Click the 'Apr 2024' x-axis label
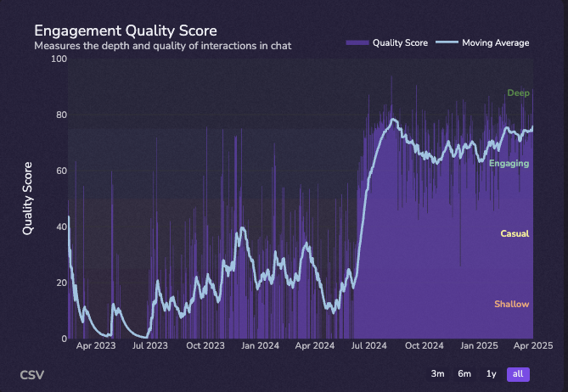 click(315, 345)
